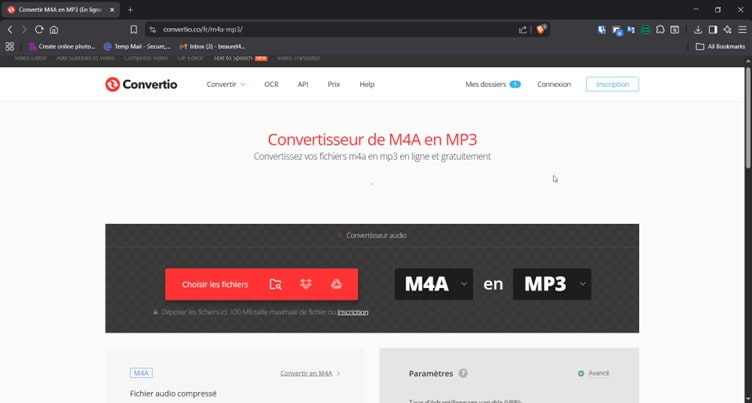The image size is (752, 403).
Task: Click the Connexion login link
Action: [554, 84]
